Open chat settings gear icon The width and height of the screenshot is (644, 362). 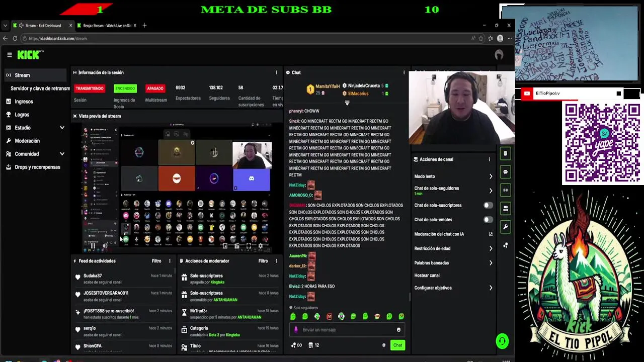tap(384, 345)
